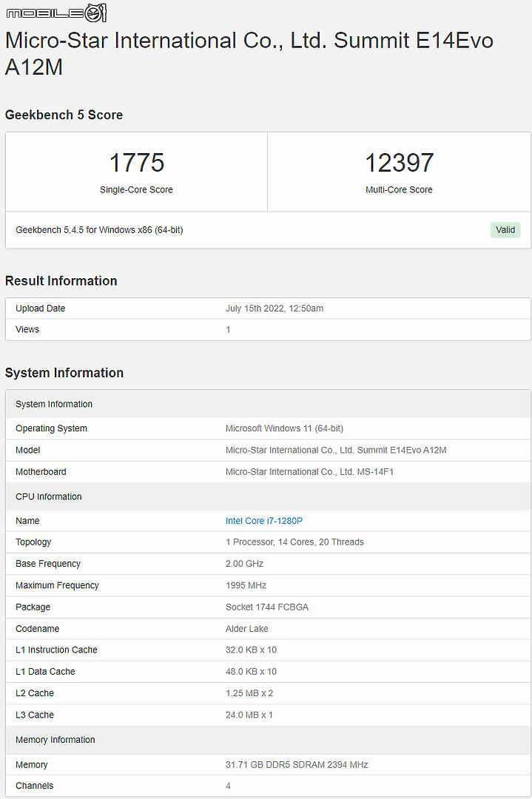Viewport: 532px width, 799px height.
Task: Select L1 Instruction Cache value 32.0 KB x 10
Action: pos(252,650)
